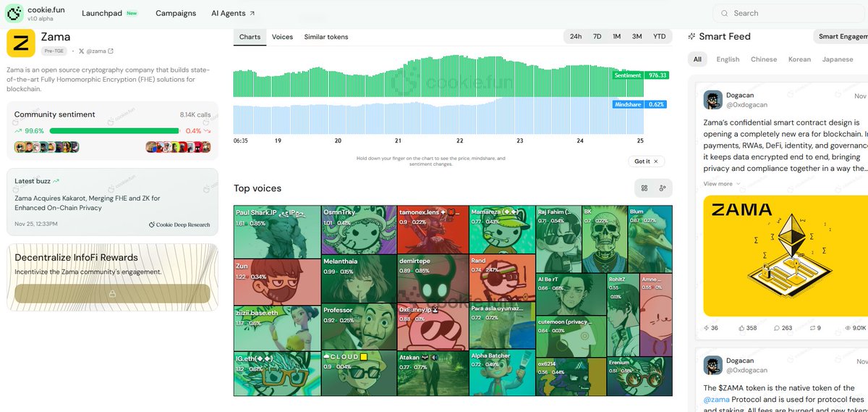Open Atakan voice tile
Image resolution: width=868 pixels, height=412 pixels.
433,374
